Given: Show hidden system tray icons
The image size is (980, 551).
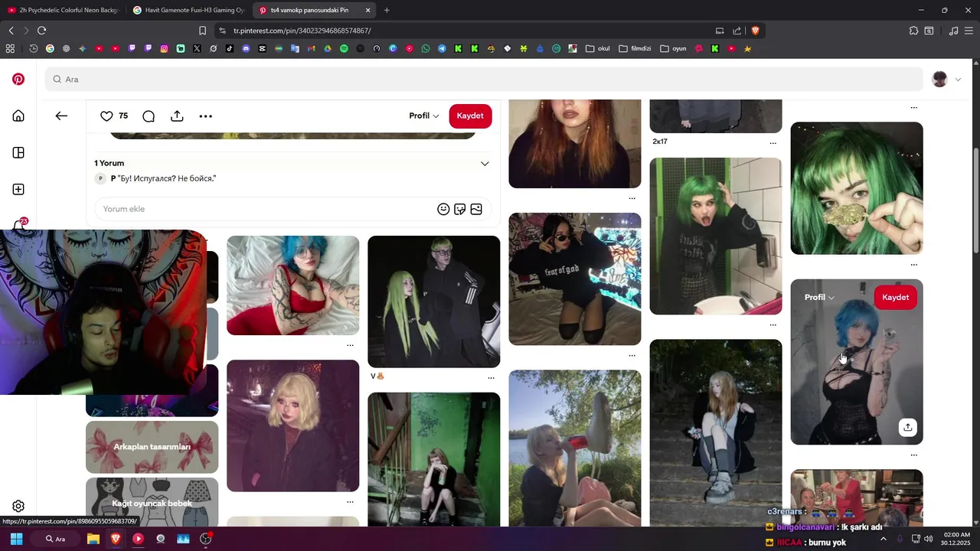Looking at the screenshot, I should coord(883,539).
